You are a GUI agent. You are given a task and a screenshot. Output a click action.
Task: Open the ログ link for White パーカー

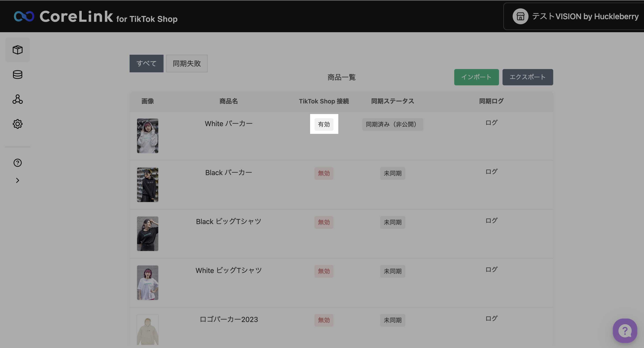(491, 123)
